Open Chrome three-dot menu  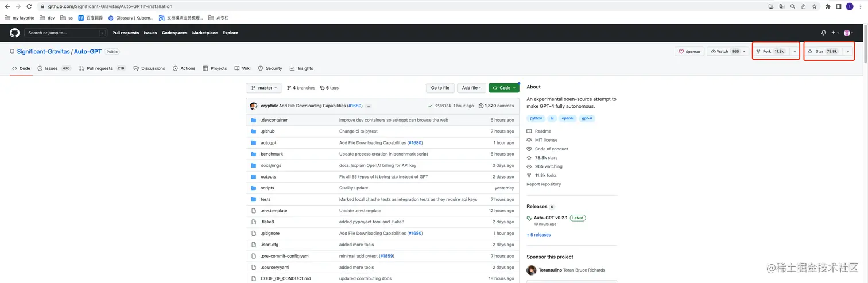coord(861,6)
